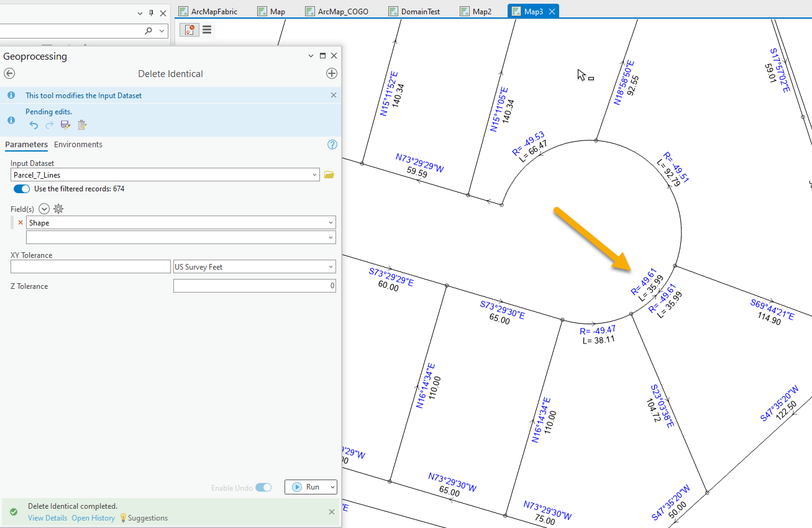Switch to the Environments tab

click(78, 144)
